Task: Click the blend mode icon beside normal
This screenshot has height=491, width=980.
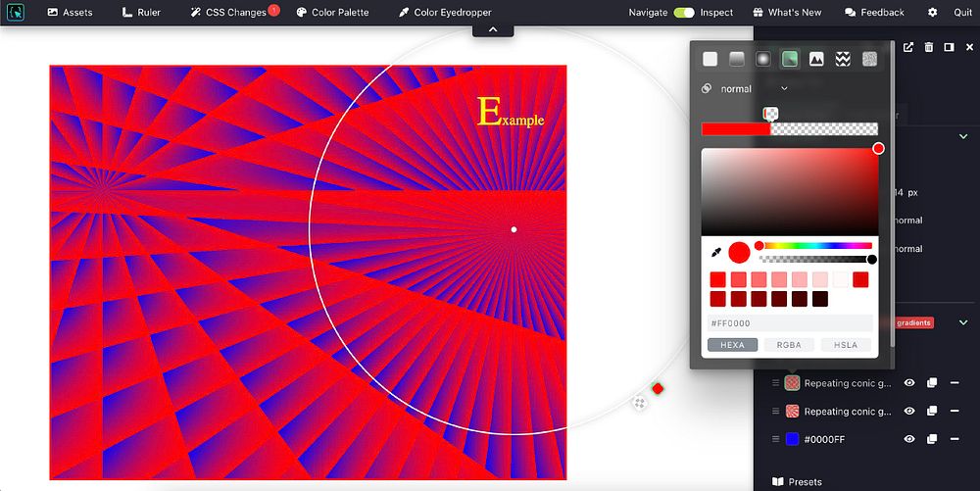Action: [x=707, y=89]
